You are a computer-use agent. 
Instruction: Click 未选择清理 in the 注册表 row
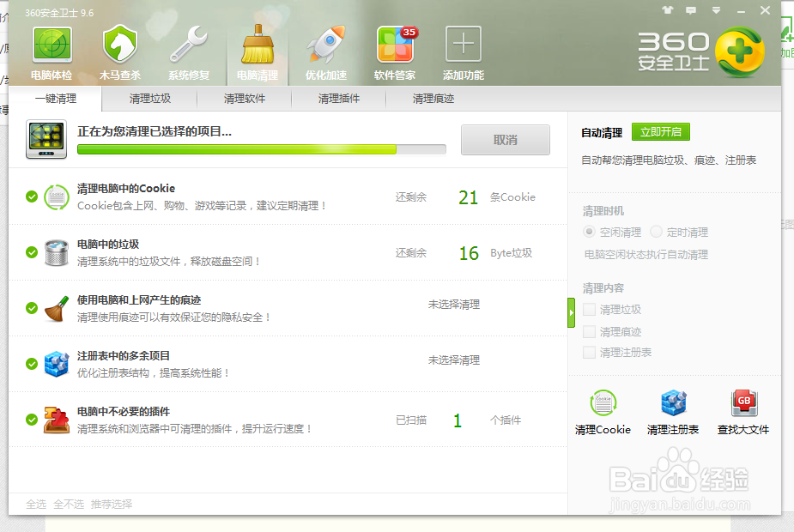pos(454,360)
